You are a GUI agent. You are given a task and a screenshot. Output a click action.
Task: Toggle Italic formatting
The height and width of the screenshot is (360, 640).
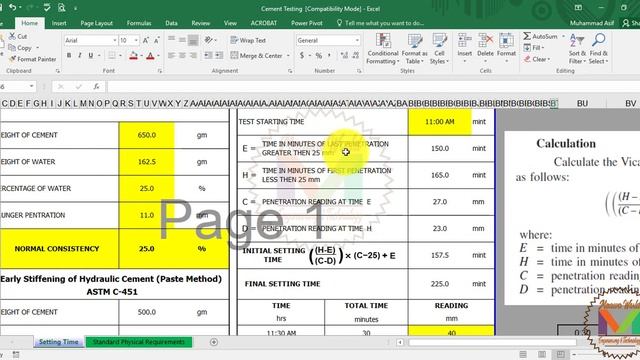pyautogui.click(x=80, y=56)
